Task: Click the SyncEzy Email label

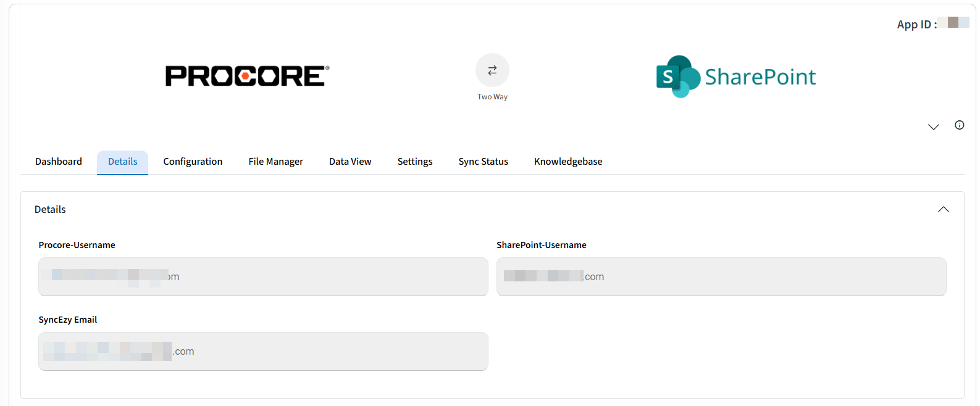Action: click(x=68, y=320)
